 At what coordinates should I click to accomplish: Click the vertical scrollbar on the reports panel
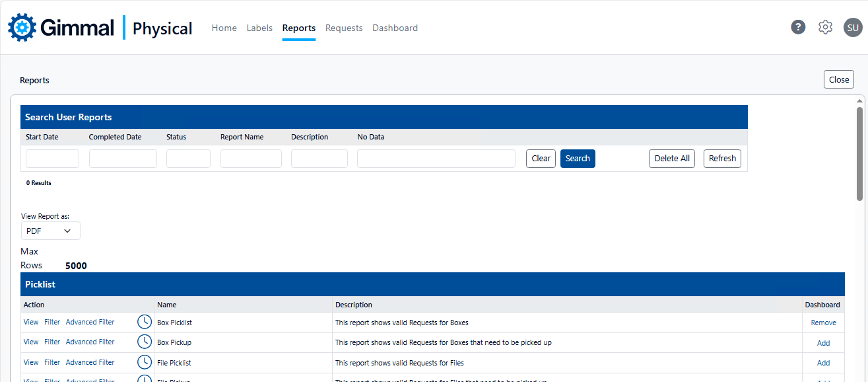click(859, 153)
